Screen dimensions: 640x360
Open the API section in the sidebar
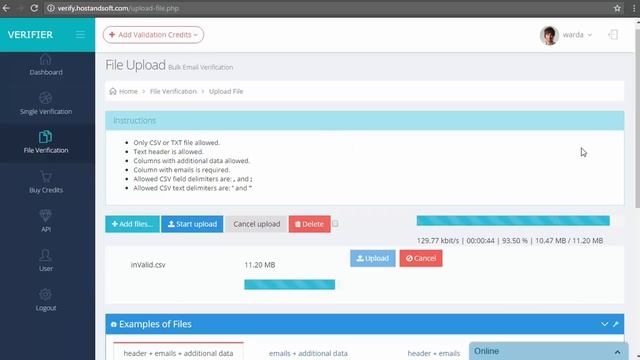46,221
